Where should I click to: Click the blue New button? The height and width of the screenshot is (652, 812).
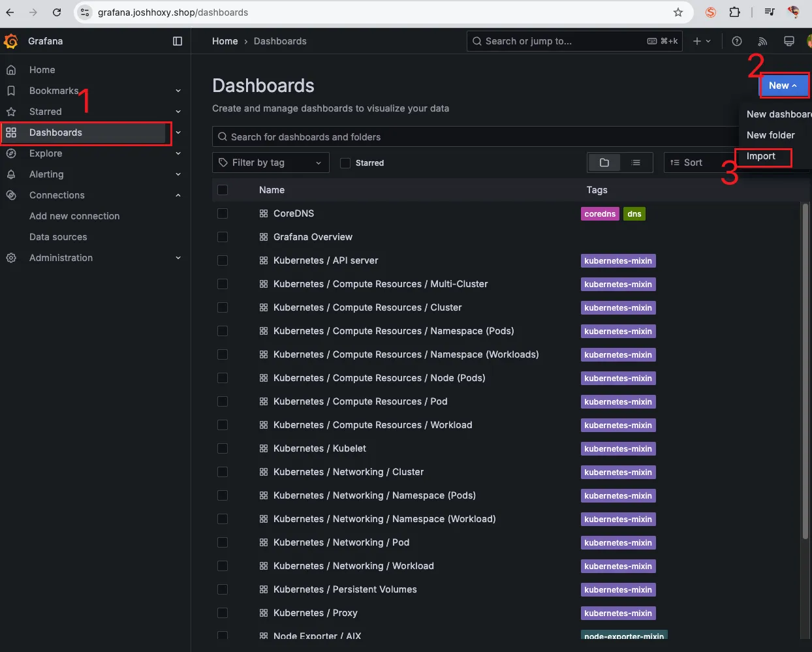click(x=784, y=85)
